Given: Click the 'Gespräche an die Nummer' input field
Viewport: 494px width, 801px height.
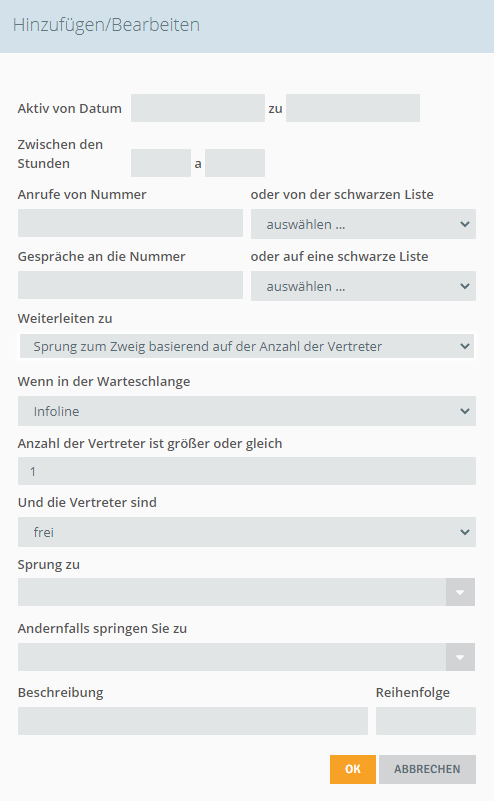Looking at the screenshot, I should (x=130, y=285).
